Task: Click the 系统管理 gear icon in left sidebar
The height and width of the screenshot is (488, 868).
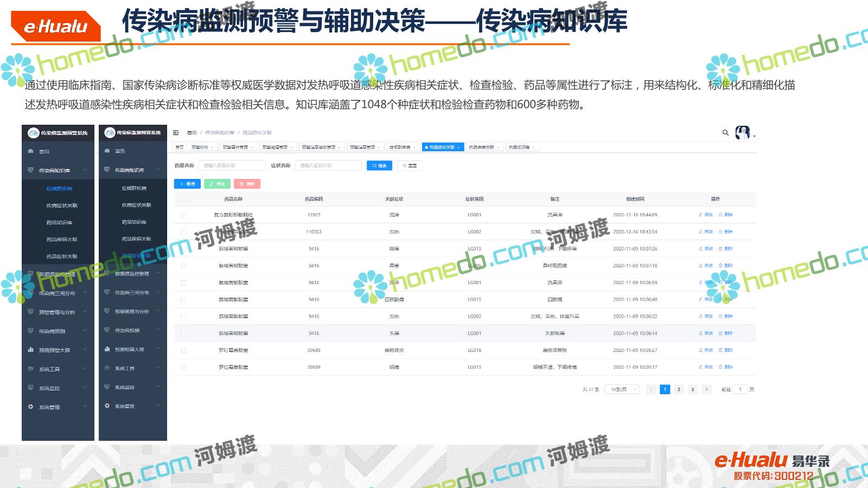Action: point(31,407)
